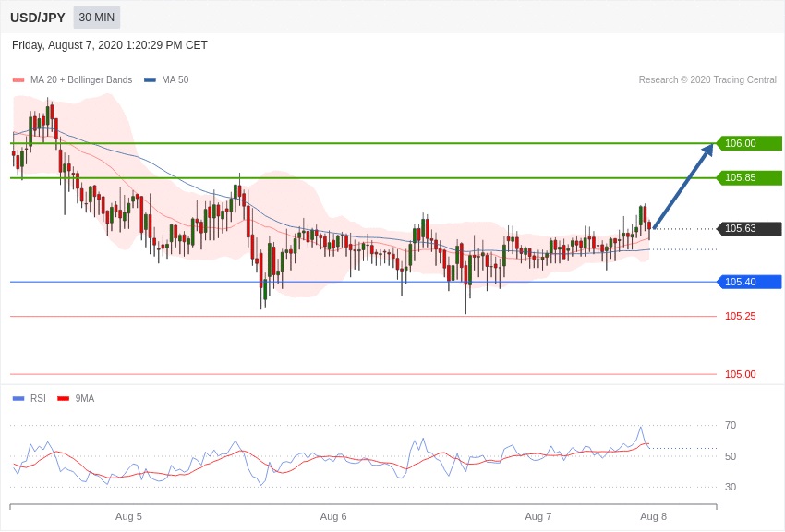Click the RSI 50 level label

731,456
